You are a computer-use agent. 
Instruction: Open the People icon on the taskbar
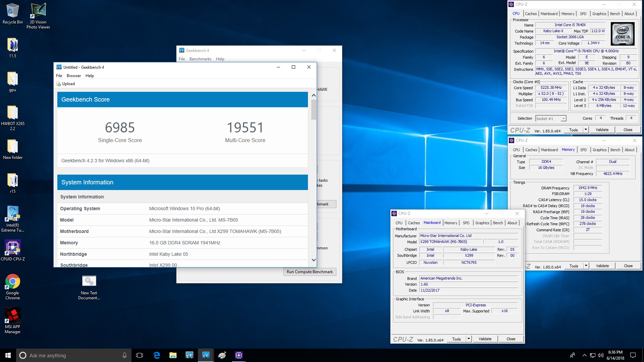[573, 355]
